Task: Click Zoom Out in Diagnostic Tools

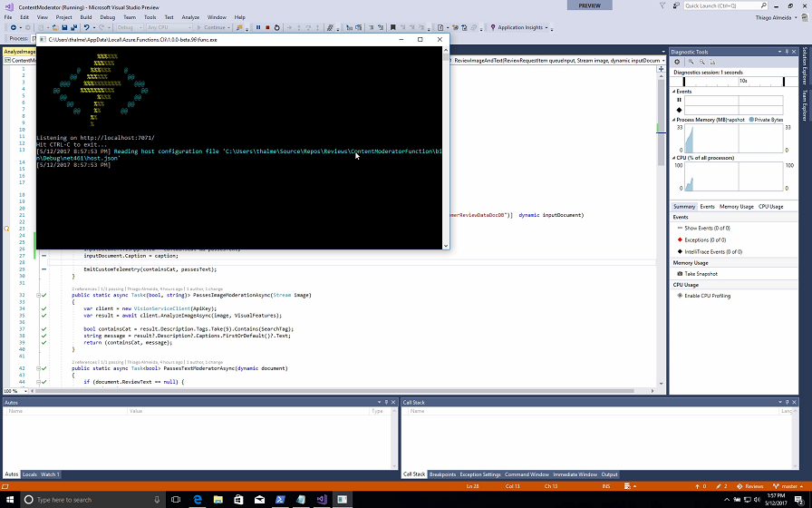Action: 702,62
